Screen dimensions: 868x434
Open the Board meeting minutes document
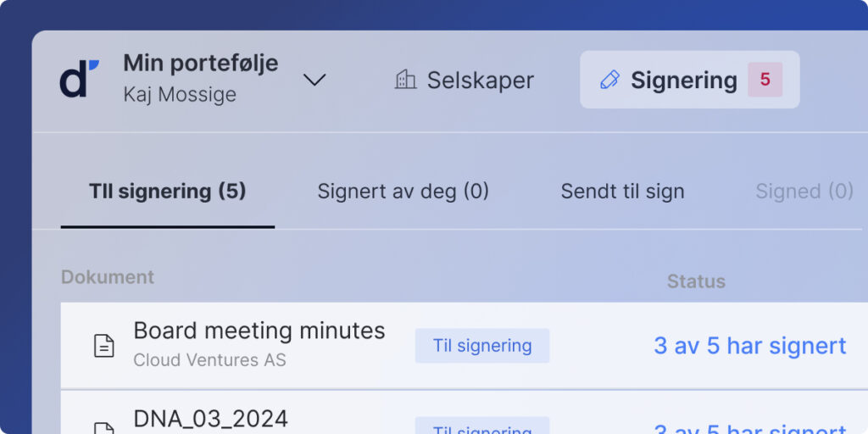click(x=259, y=331)
